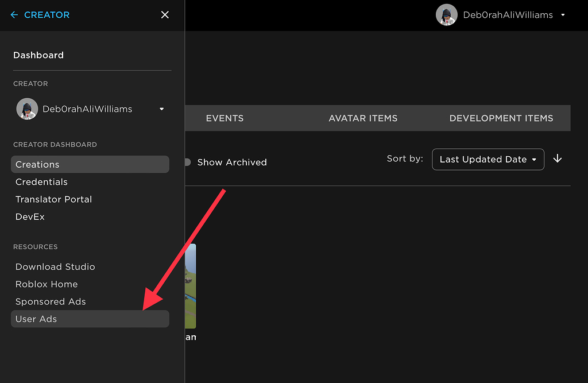588x383 pixels.
Task: Open the Last Updated Date sort dropdown
Action: (488, 159)
